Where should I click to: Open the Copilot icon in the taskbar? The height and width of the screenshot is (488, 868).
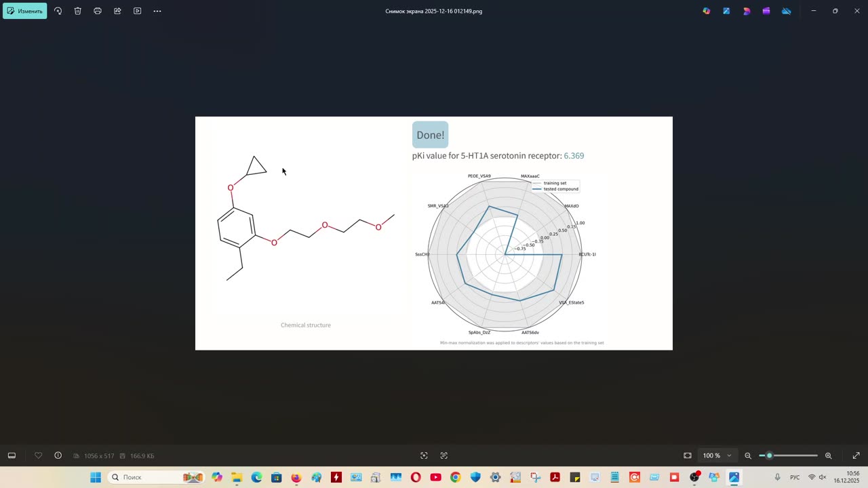[x=217, y=477]
